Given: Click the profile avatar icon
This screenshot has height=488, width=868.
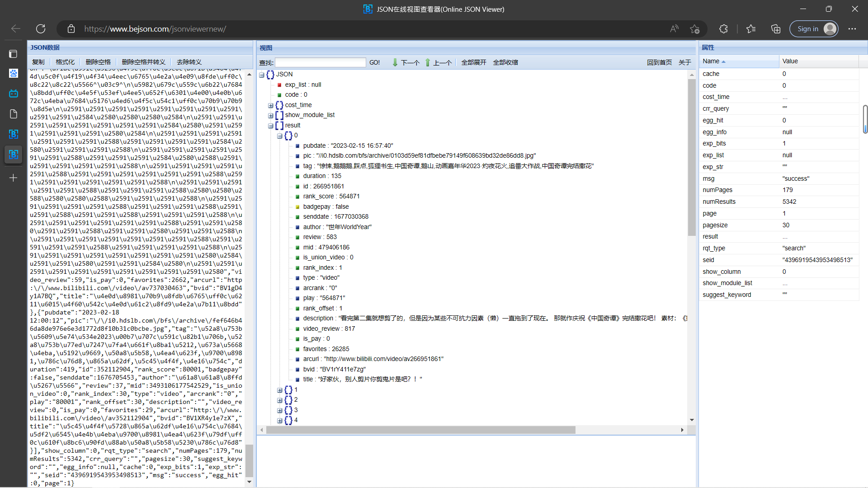Looking at the screenshot, I should (830, 29).
